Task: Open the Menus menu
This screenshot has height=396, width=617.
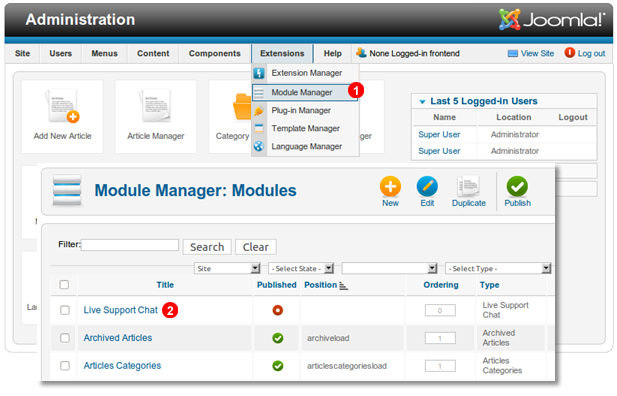Action: [104, 54]
